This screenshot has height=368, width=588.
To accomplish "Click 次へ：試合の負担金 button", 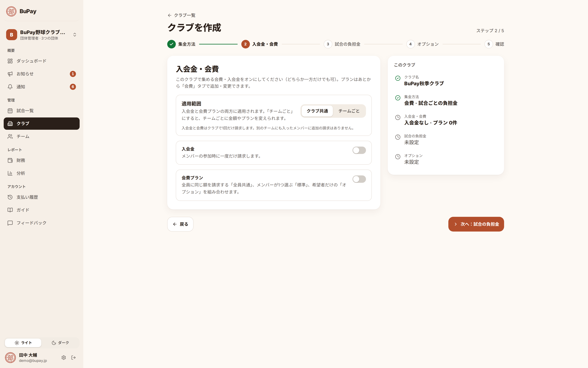I will click(x=476, y=224).
